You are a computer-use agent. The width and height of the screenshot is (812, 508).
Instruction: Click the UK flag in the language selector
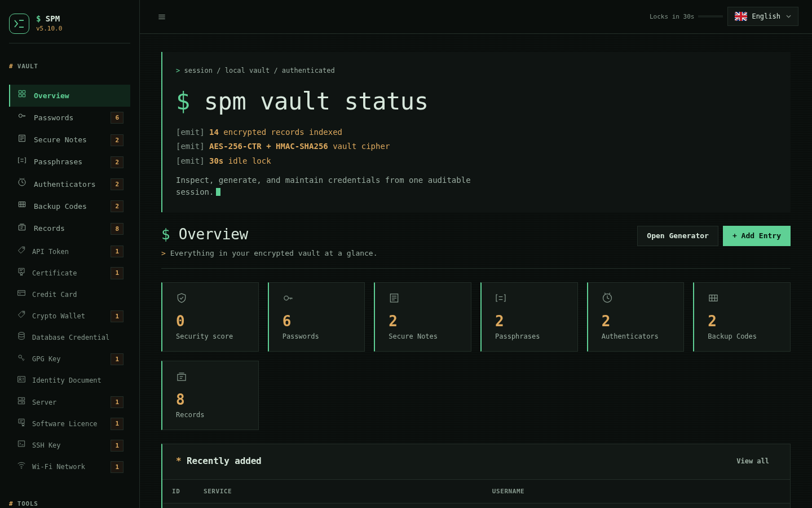741,16
